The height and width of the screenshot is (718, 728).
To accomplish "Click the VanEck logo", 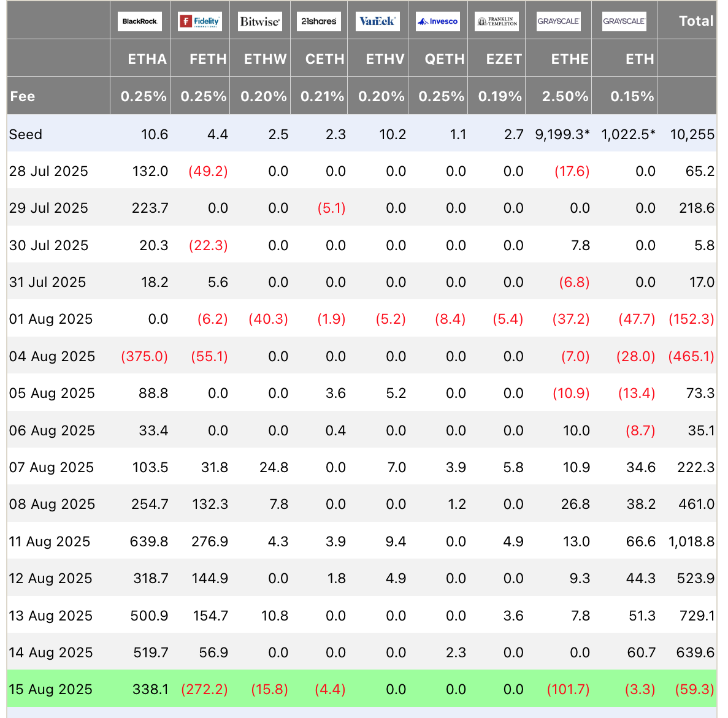I will pos(377,21).
